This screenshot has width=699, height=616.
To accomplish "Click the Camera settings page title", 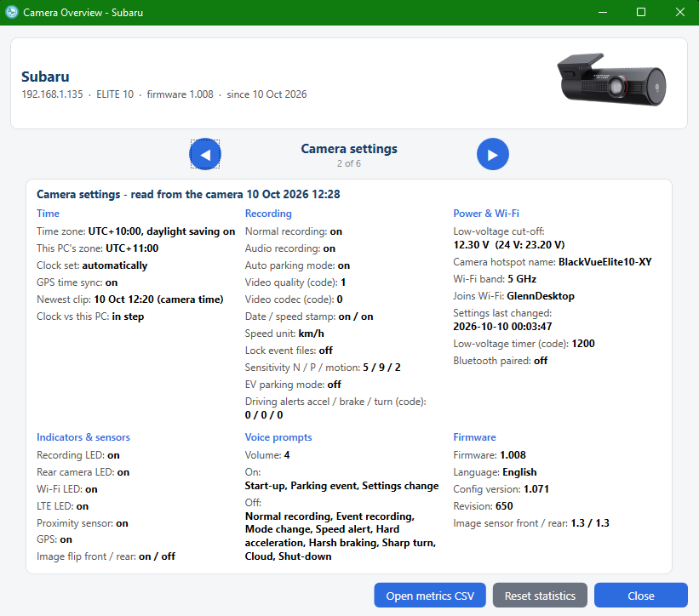I will [349, 149].
